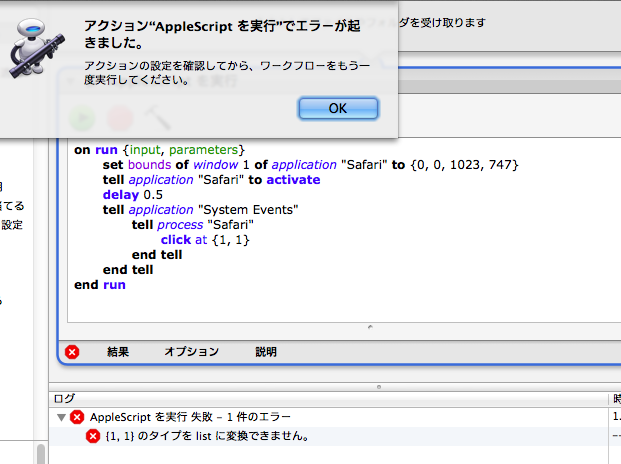The width and height of the screenshot is (621, 464).
Task: Click the script editor resize handle dot
Action: (x=371, y=327)
